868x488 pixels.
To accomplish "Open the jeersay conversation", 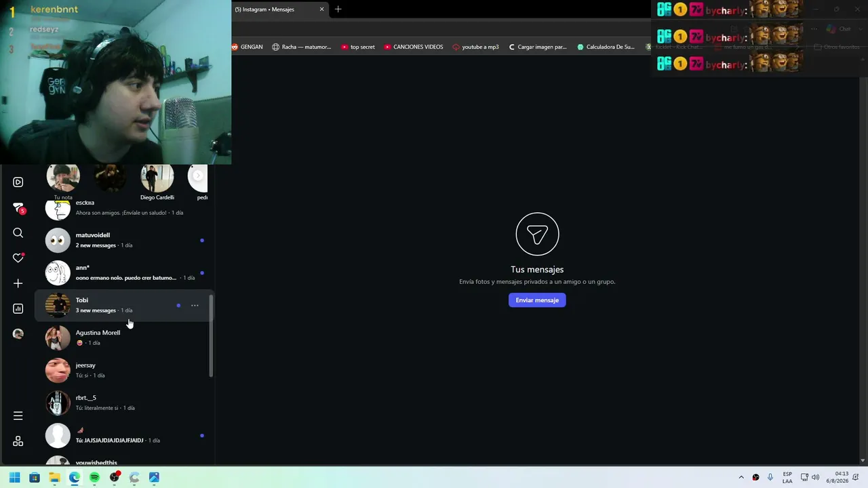I will click(125, 371).
